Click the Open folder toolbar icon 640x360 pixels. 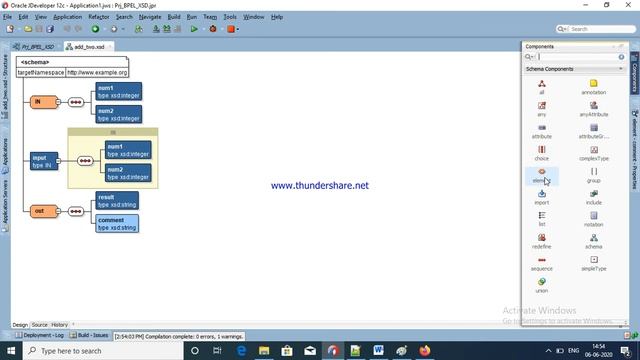[28, 29]
